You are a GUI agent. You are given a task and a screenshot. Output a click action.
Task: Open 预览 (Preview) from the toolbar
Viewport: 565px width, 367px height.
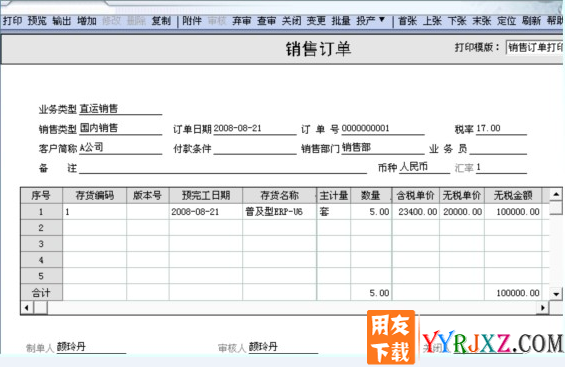click(37, 21)
